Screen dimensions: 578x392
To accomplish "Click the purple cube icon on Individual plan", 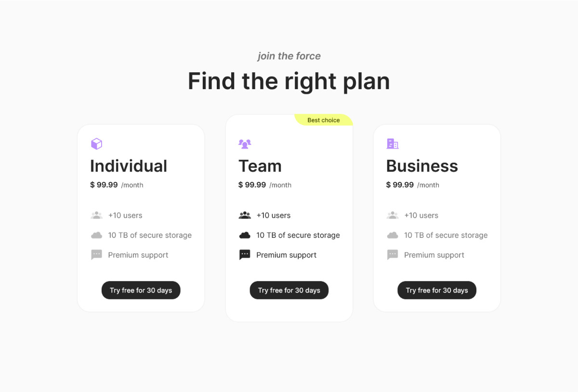I will point(96,144).
